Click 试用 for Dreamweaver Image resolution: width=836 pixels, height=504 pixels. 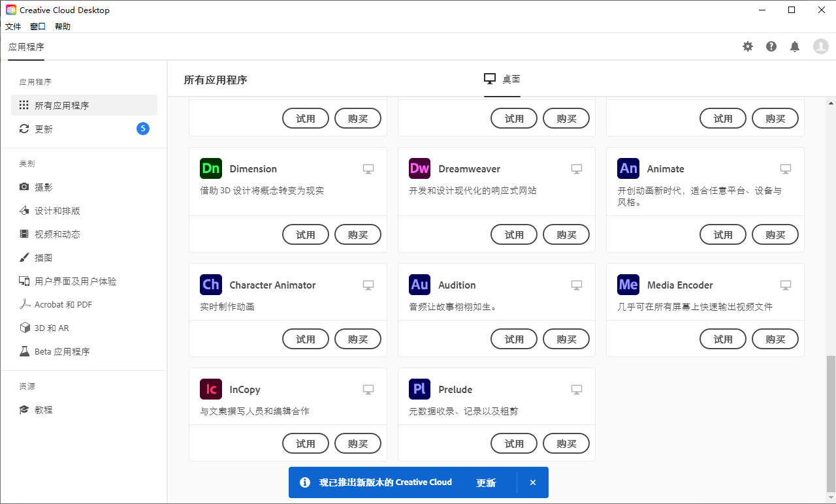(514, 234)
